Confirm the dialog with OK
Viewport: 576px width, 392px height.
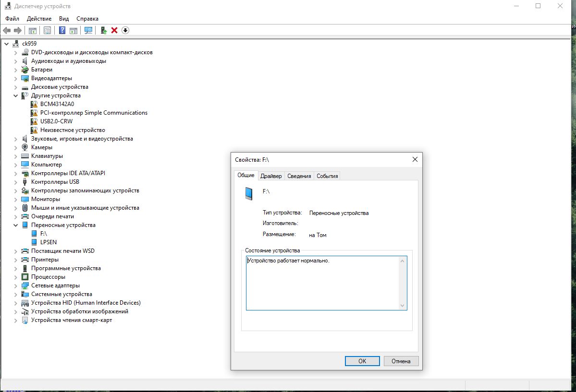pyautogui.click(x=362, y=361)
